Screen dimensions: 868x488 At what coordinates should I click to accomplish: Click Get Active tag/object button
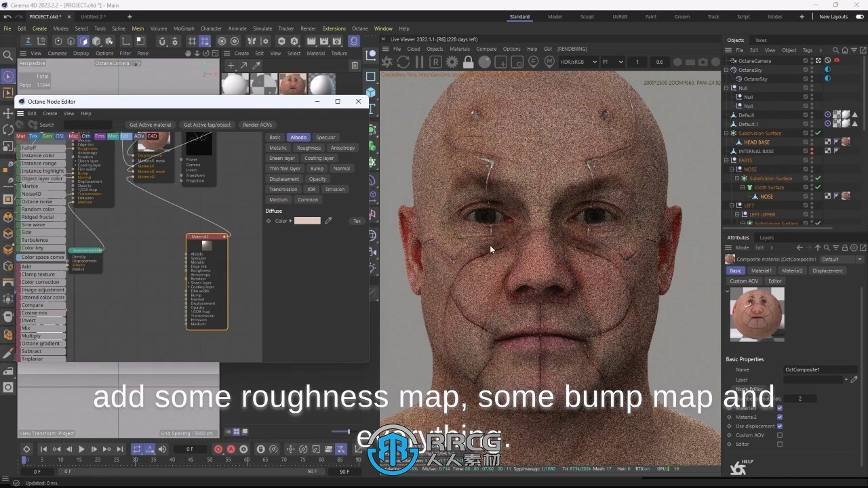coord(207,125)
